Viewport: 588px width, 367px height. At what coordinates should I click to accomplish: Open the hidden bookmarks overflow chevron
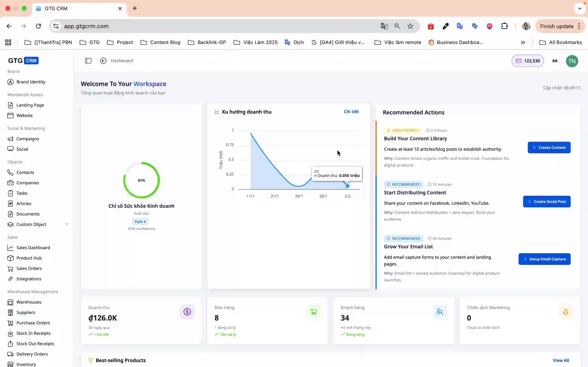[x=523, y=42]
